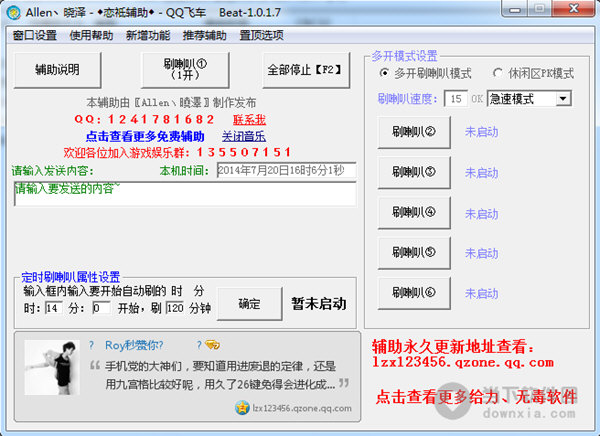This screenshot has height=436, width=600.
Task: Click the star Qzone icon near lzx123456.qzone.qq.com
Action: (242, 408)
